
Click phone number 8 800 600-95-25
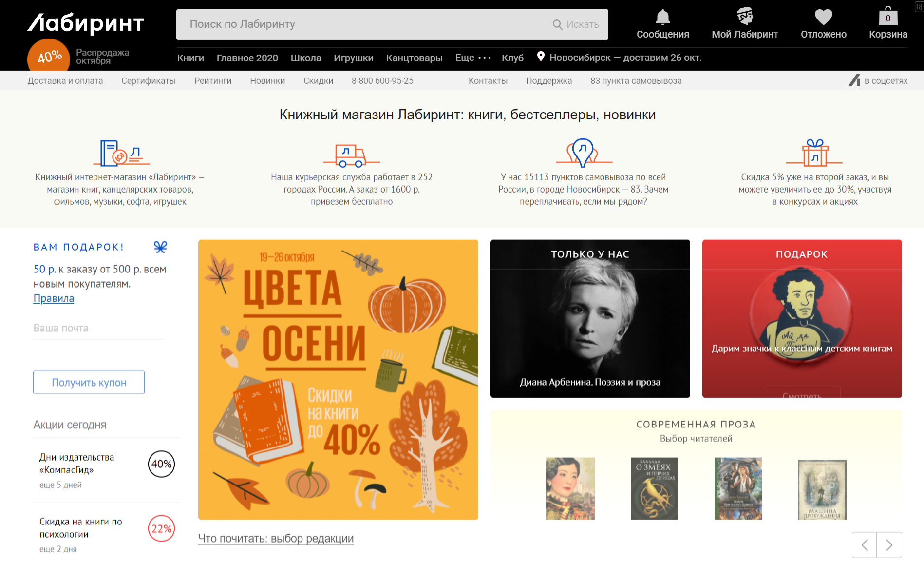[x=382, y=81]
